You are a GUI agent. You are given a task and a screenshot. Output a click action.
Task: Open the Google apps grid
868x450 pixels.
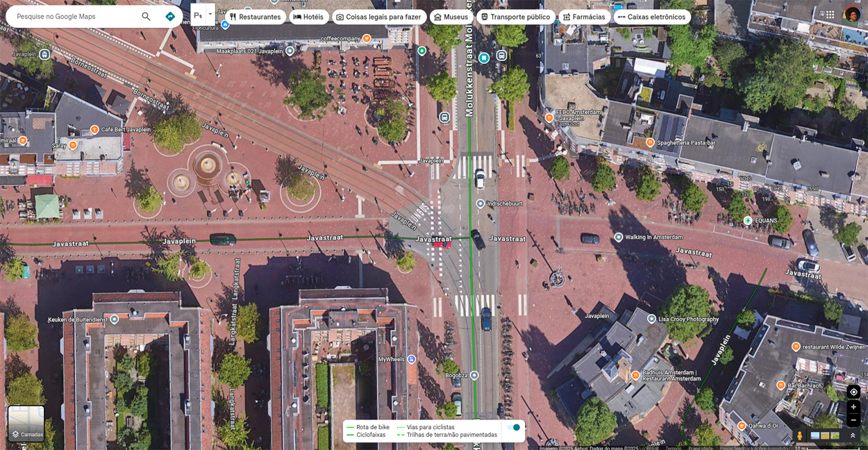[x=830, y=15]
